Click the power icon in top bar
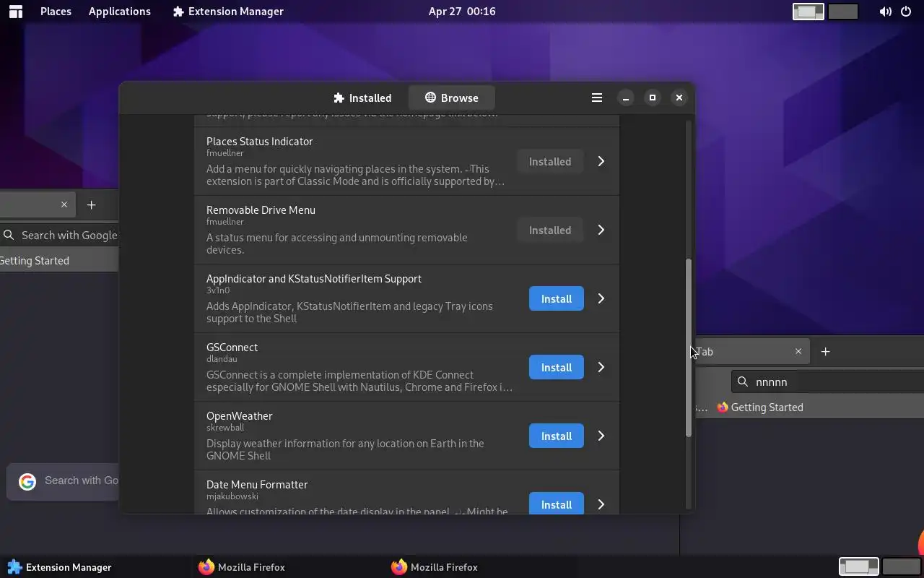The width and height of the screenshot is (924, 578). coord(906,12)
